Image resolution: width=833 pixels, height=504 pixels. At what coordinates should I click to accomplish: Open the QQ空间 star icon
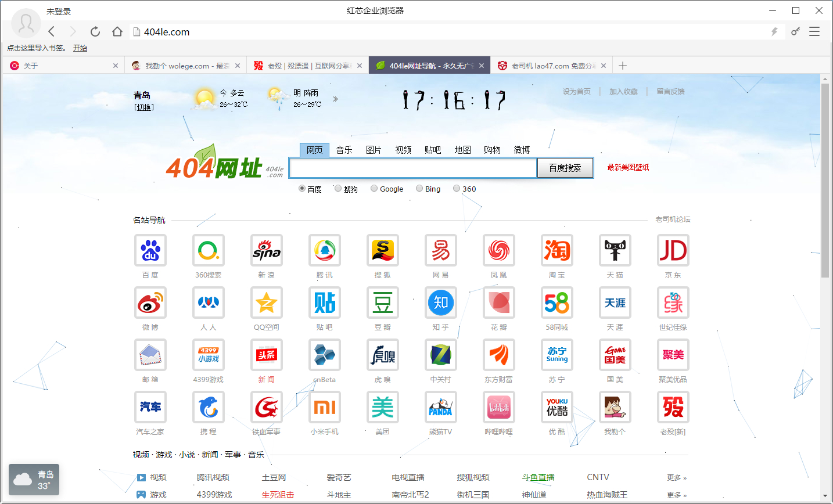pos(267,303)
